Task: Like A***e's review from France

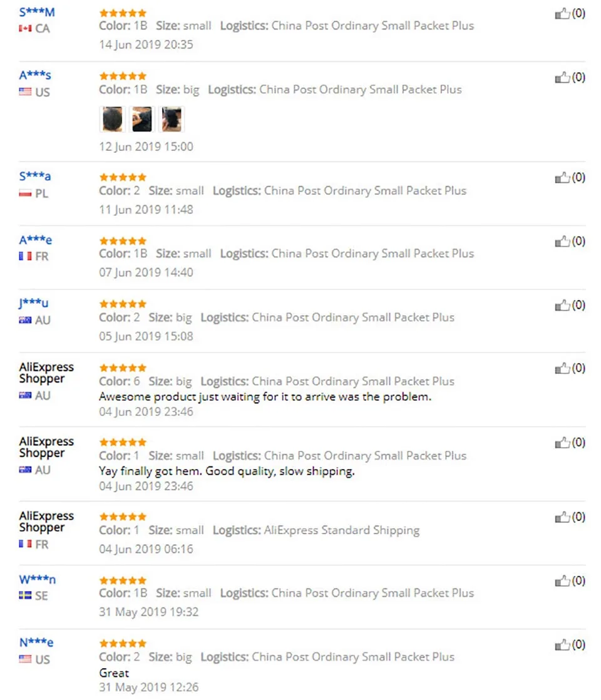Action: (563, 242)
